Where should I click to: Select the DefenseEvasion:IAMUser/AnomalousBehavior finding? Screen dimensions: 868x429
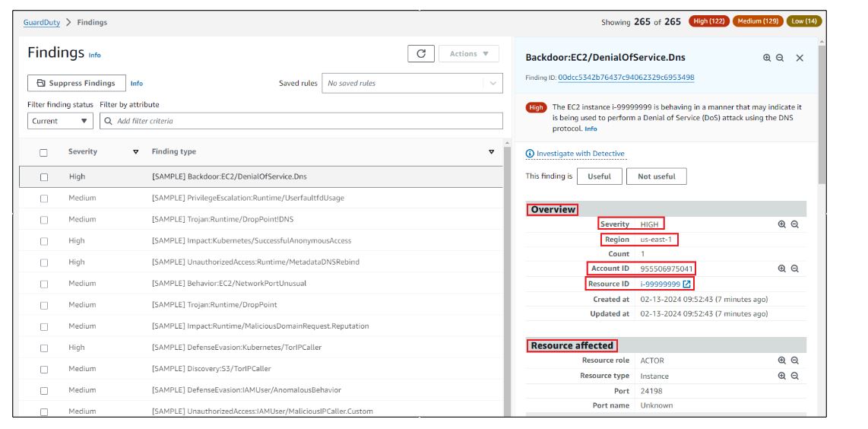point(261,390)
